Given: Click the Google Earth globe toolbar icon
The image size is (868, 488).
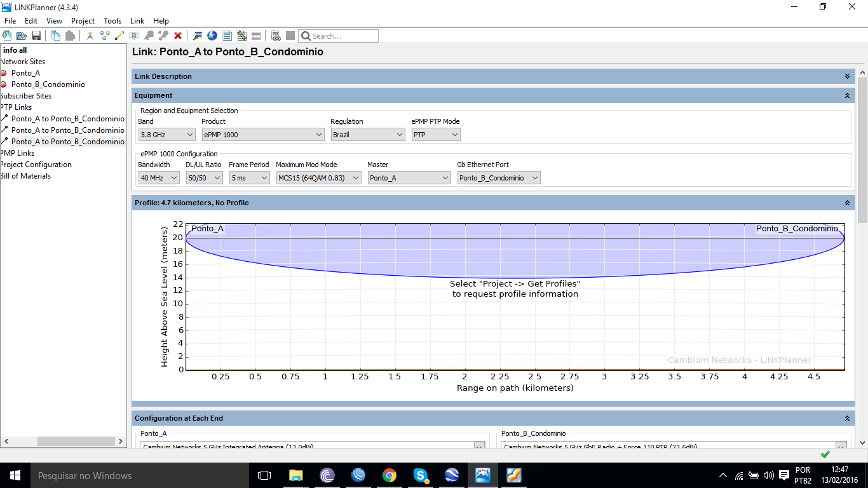Looking at the screenshot, I should click(212, 36).
